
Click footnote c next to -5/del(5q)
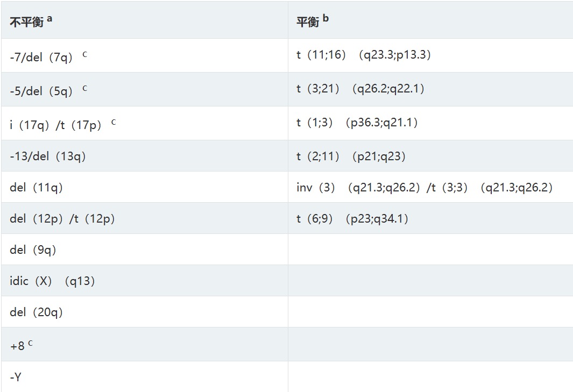pos(84,88)
